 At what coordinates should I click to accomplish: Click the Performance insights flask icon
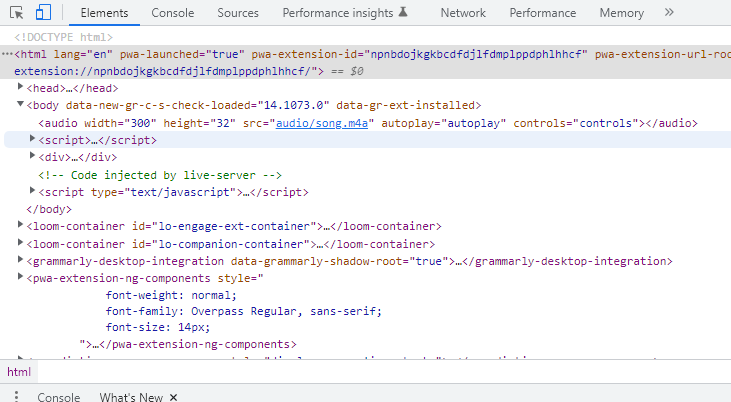403,12
